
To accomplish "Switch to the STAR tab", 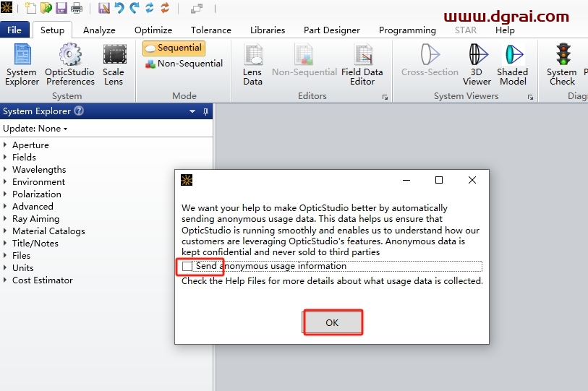I will (466, 30).
